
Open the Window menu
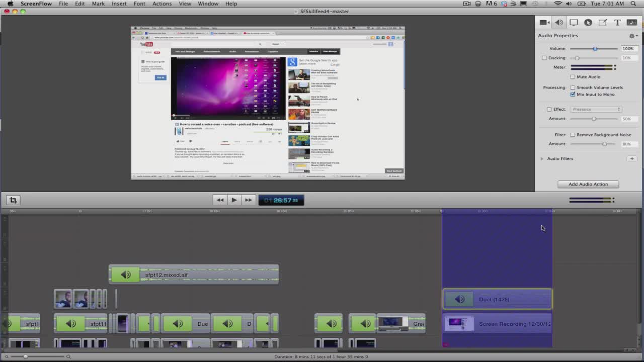tap(208, 4)
